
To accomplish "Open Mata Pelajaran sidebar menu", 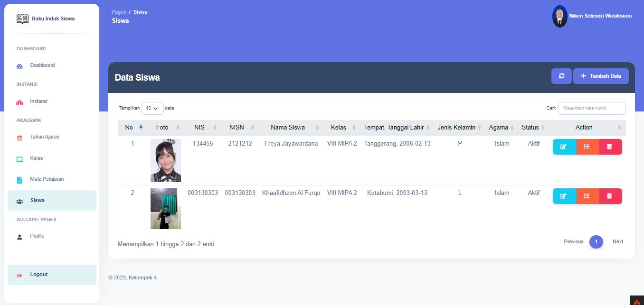I will (x=47, y=179).
